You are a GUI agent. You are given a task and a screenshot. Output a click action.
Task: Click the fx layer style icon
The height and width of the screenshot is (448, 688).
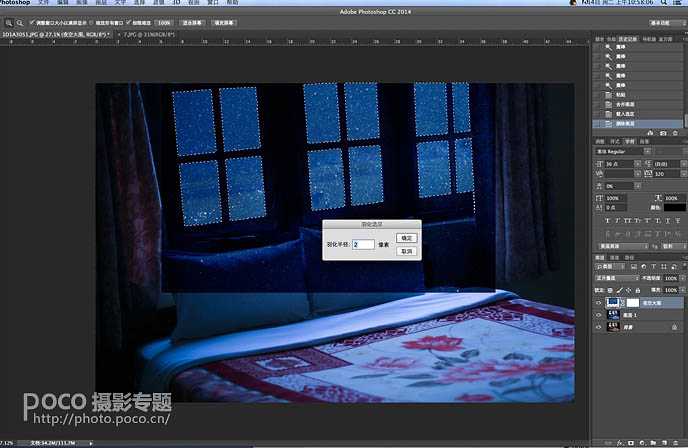point(620,443)
